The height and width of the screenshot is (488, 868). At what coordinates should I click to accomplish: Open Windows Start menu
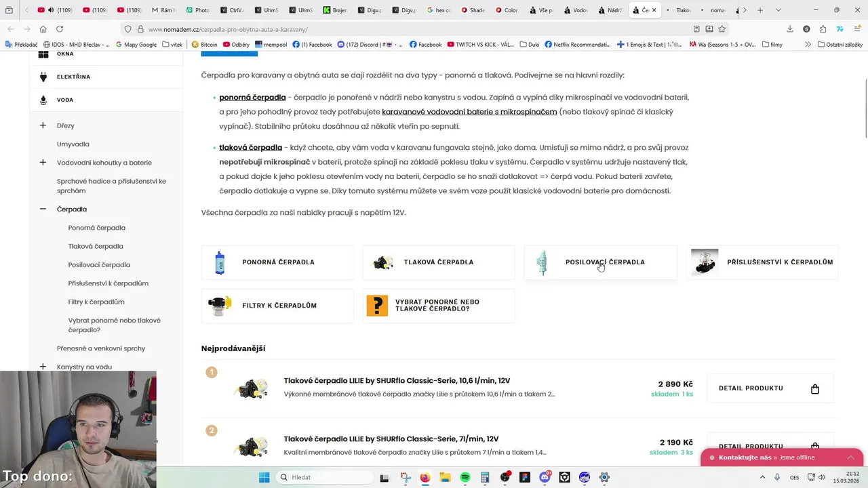coord(264,477)
